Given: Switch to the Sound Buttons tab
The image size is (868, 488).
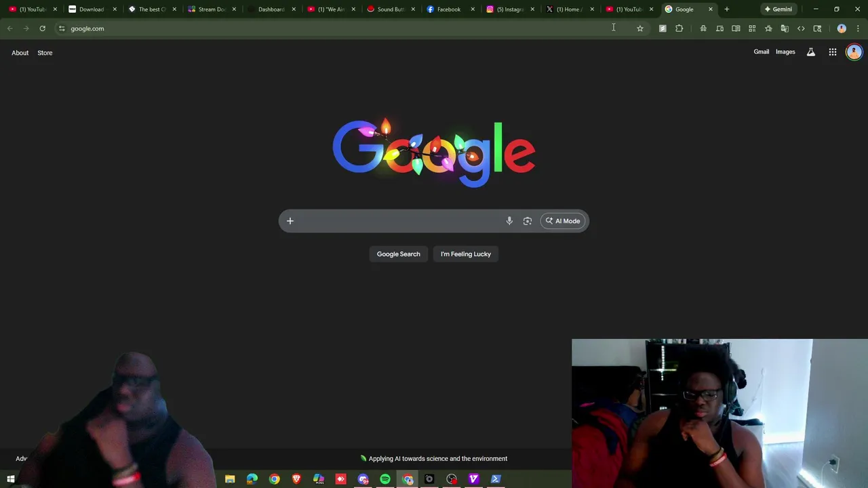Looking at the screenshot, I should 390,9.
